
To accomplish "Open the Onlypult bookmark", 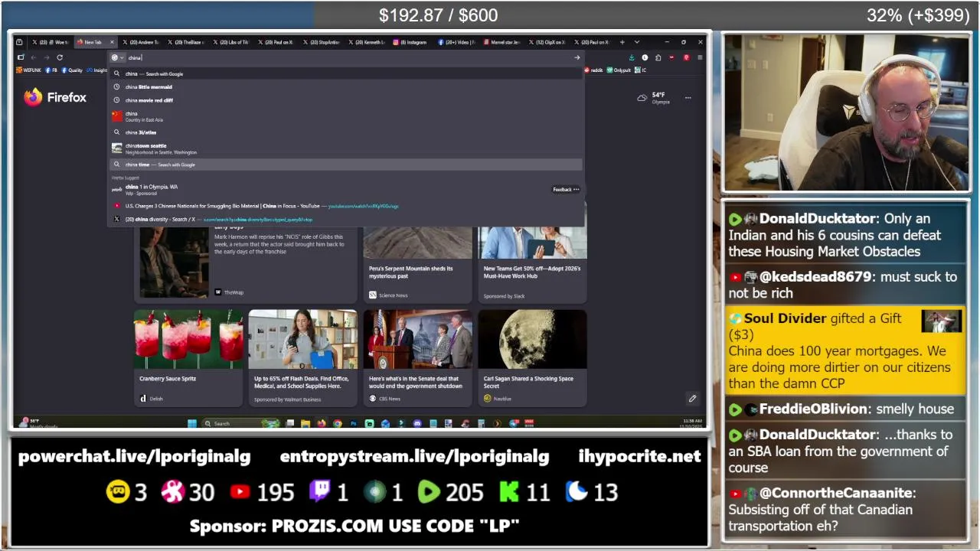I will pos(619,70).
